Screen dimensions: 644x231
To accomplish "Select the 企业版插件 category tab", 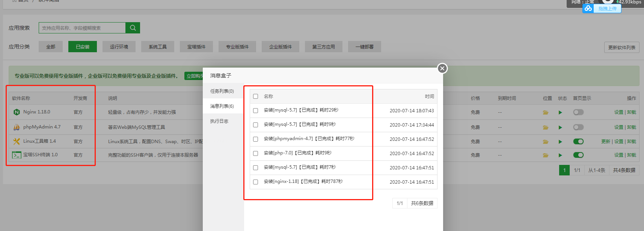I will [281, 47].
